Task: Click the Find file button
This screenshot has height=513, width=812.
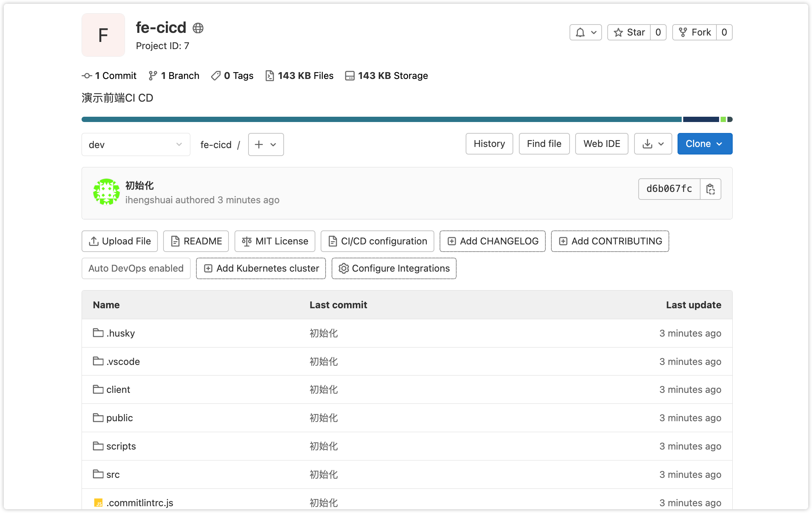Action: coord(544,144)
